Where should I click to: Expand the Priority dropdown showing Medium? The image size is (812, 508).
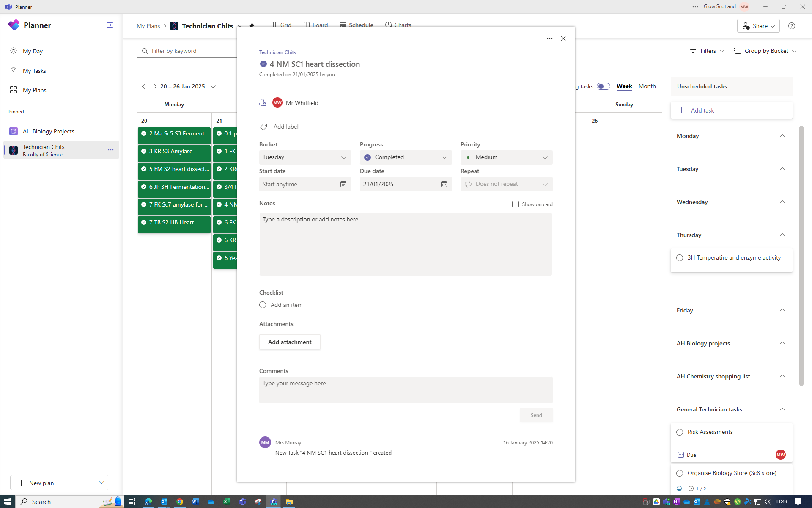506,157
